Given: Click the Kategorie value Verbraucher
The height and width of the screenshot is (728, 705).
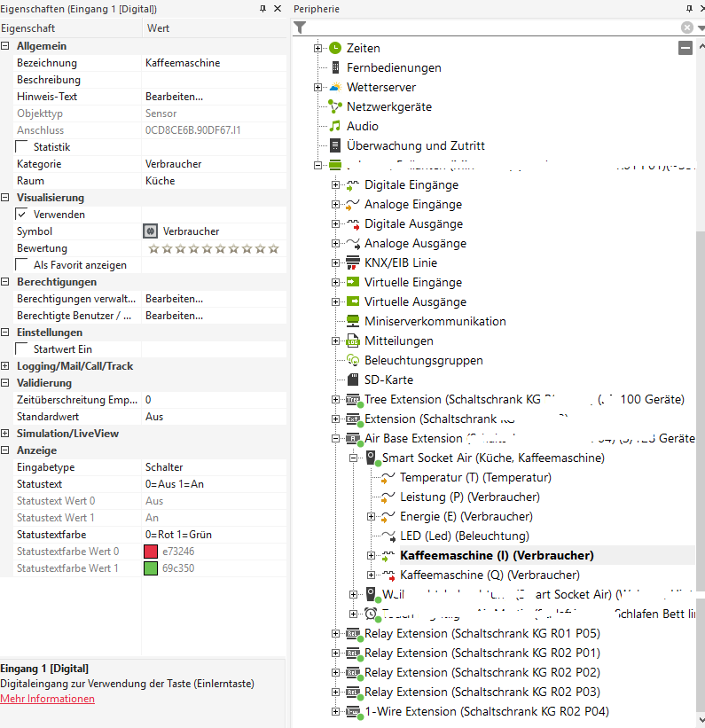Looking at the screenshot, I should coord(173,164).
